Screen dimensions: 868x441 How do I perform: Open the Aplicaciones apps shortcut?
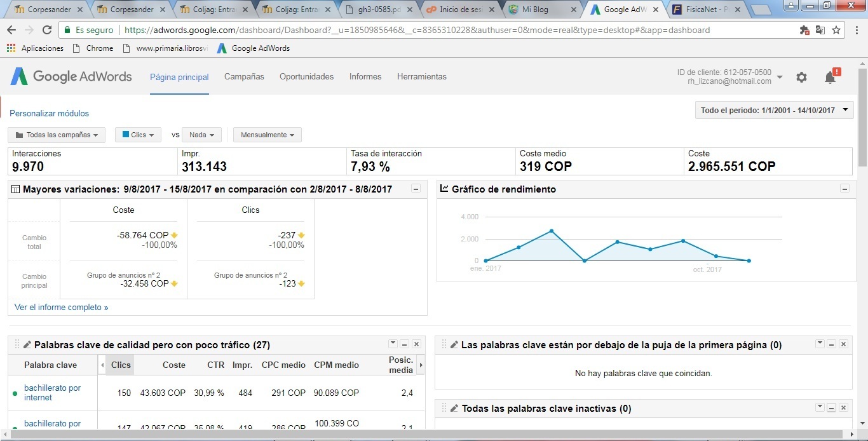[36, 48]
